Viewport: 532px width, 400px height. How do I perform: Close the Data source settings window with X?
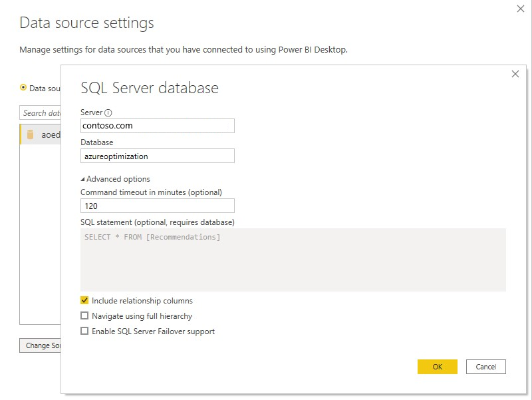521,9
